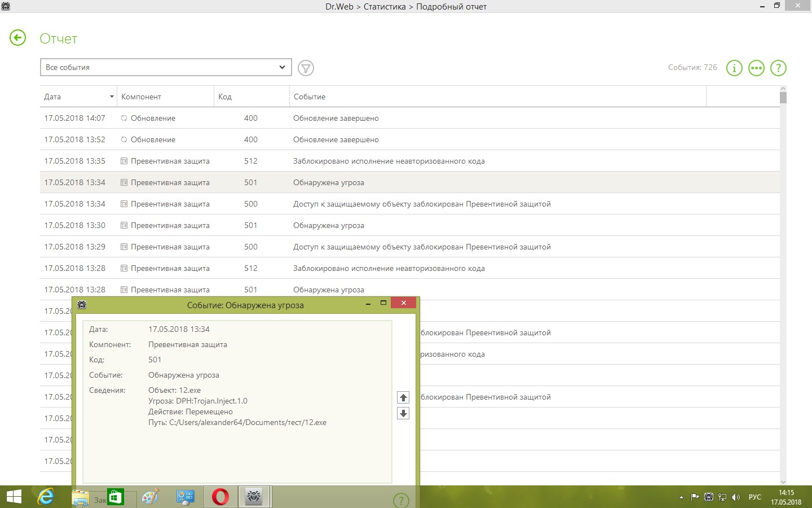Screen dimensions: 812x508
Task: Show hidden tray icons arrow
Action: click(x=681, y=497)
